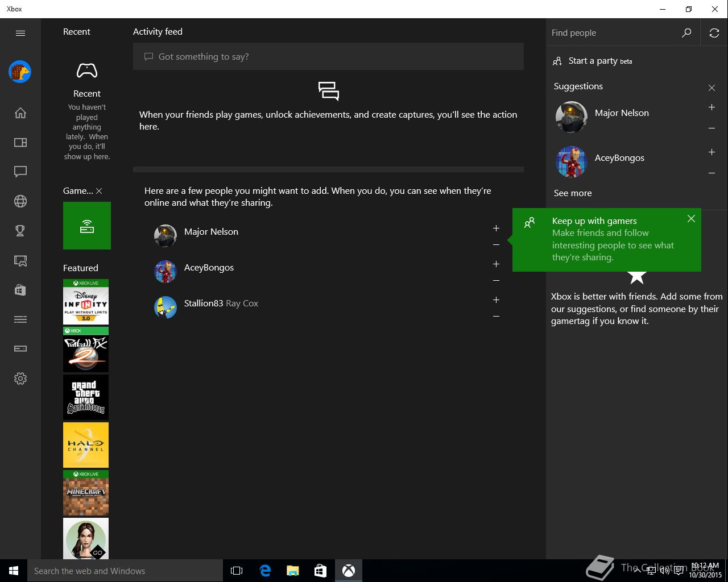Click the Recent controller icon
This screenshot has width=728, height=582.
(x=87, y=71)
